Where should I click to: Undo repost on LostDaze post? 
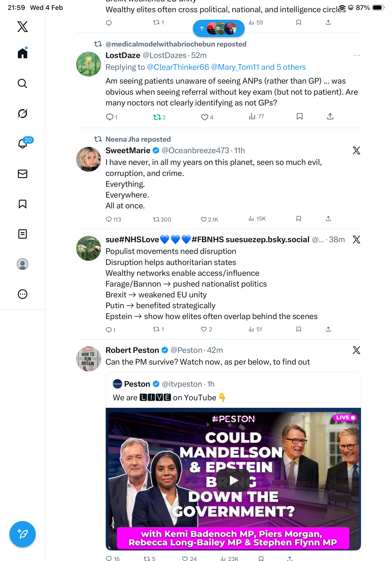pos(157,117)
